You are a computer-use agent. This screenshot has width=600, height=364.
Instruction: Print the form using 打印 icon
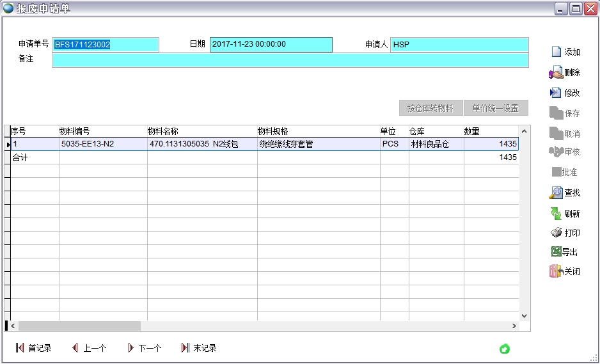click(x=565, y=233)
